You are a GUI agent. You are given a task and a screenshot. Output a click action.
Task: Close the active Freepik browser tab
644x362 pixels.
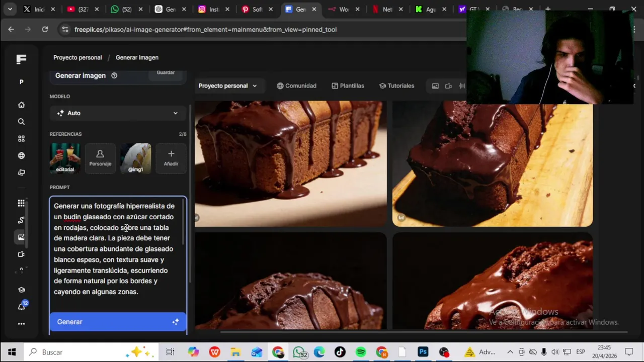(314, 9)
